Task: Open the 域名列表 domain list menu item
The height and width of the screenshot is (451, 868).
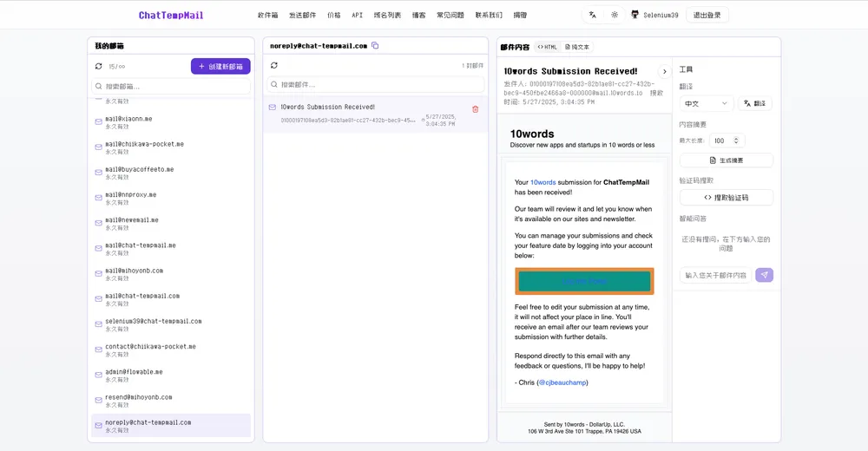Action: (387, 16)
